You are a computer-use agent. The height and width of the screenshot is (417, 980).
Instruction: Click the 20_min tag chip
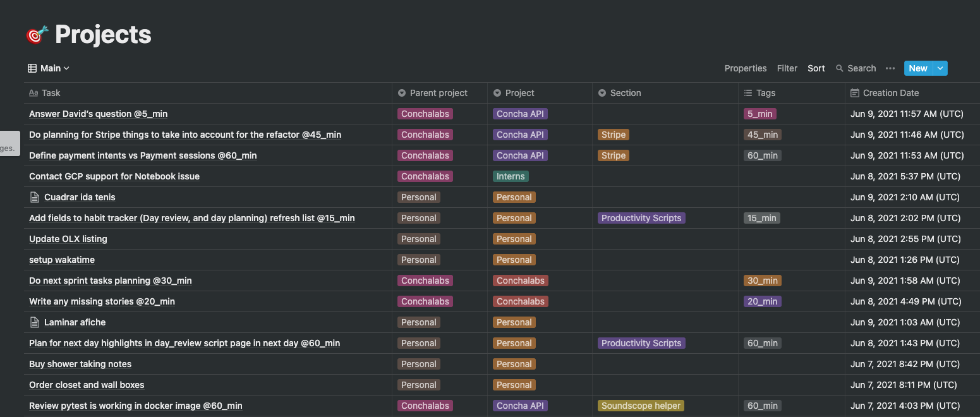(x=763, y=301)
